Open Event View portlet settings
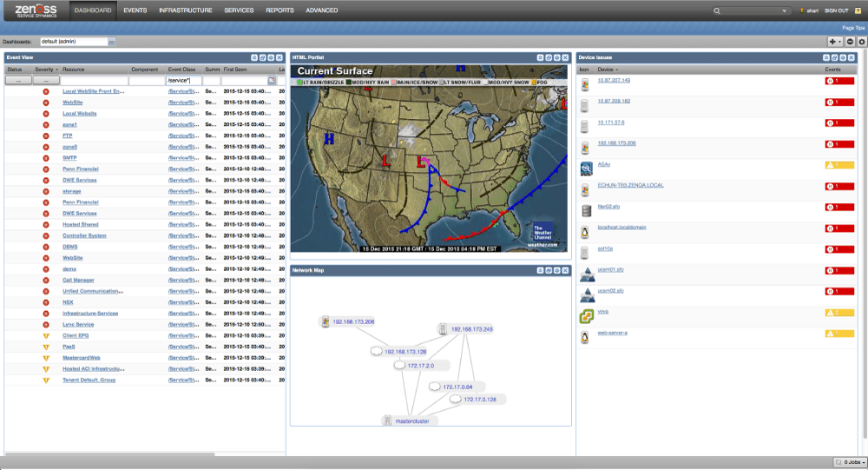 coord(271,57)
